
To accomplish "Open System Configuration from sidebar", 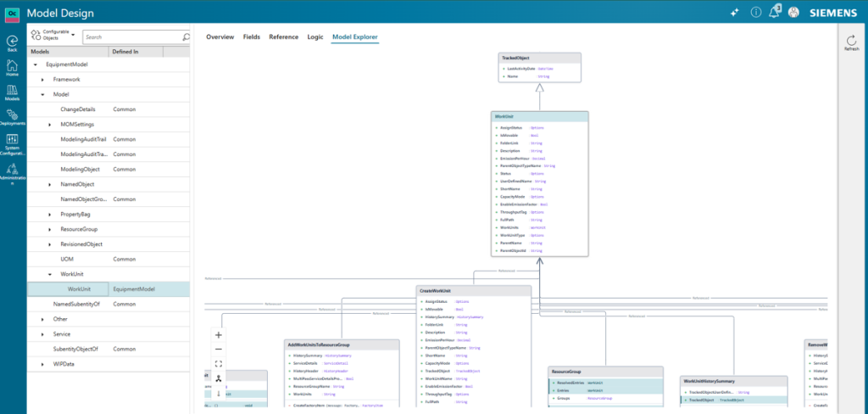I will coord(12,144).
